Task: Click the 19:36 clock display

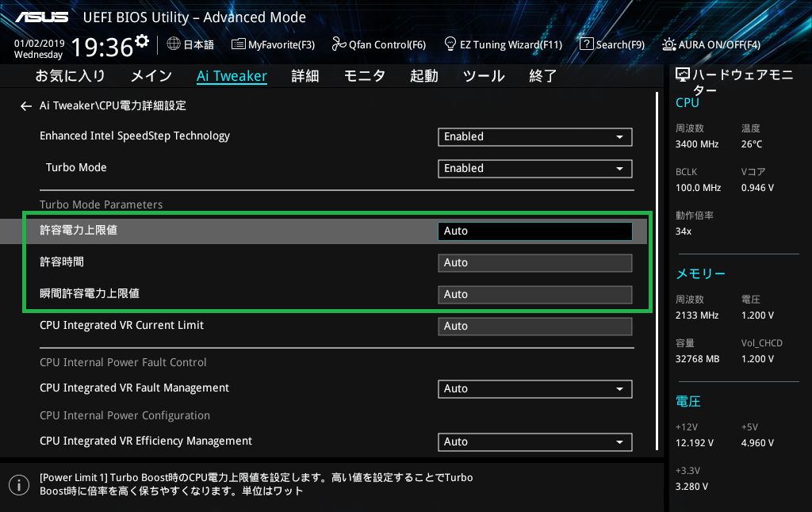Action: [x=102, y=48]
